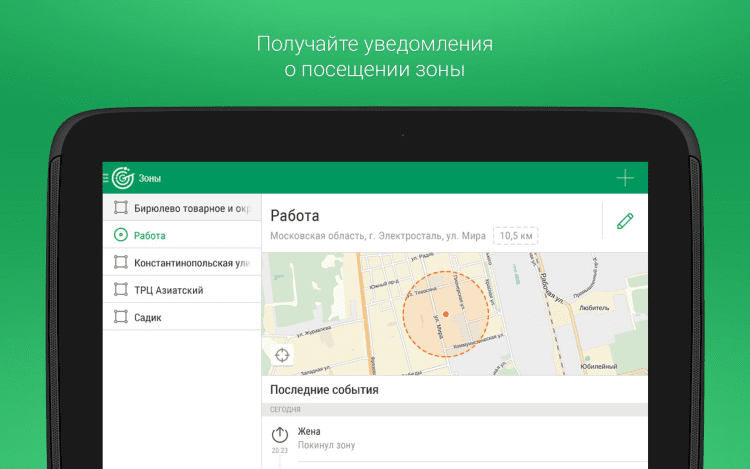The height and width of the screenshot is (469, 750).
Task: Center map using the crosshair location button
Action: [282, 355]
